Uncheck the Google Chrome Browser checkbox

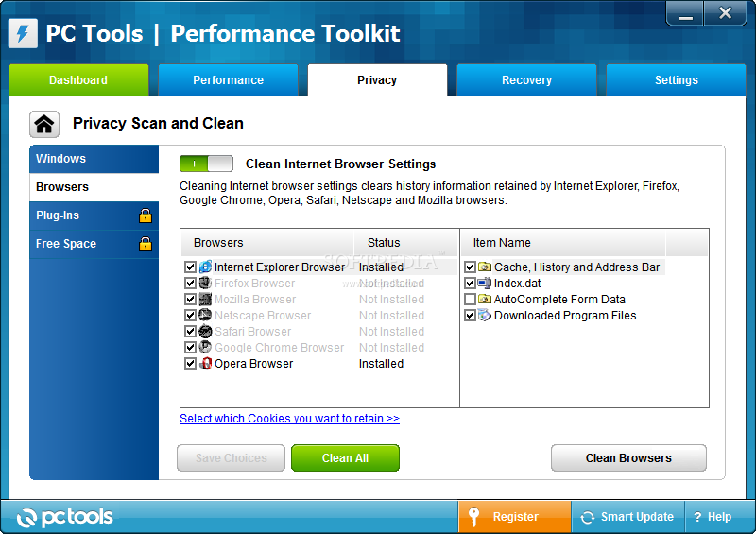click(191, 347)
